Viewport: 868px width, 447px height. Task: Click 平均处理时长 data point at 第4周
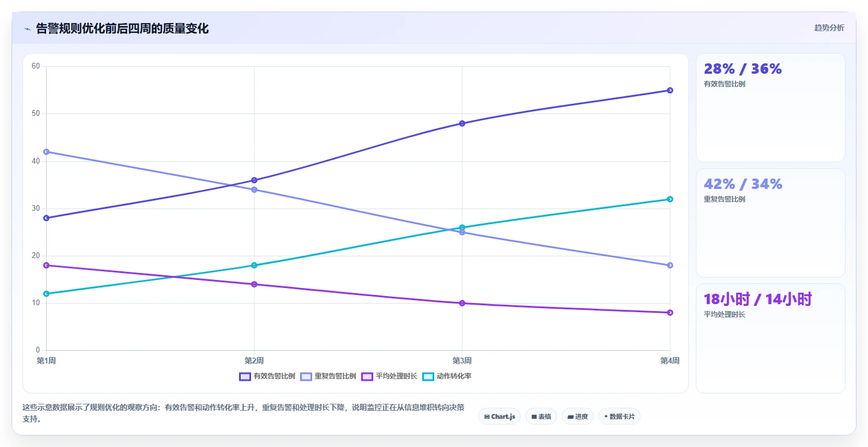(x=670, y=313)
